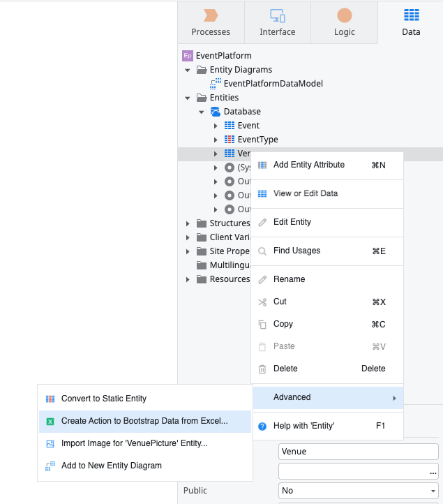Click the EventPlatform module icon
Image resolution: width=443 pixels, height=504 pixels.
188,56
